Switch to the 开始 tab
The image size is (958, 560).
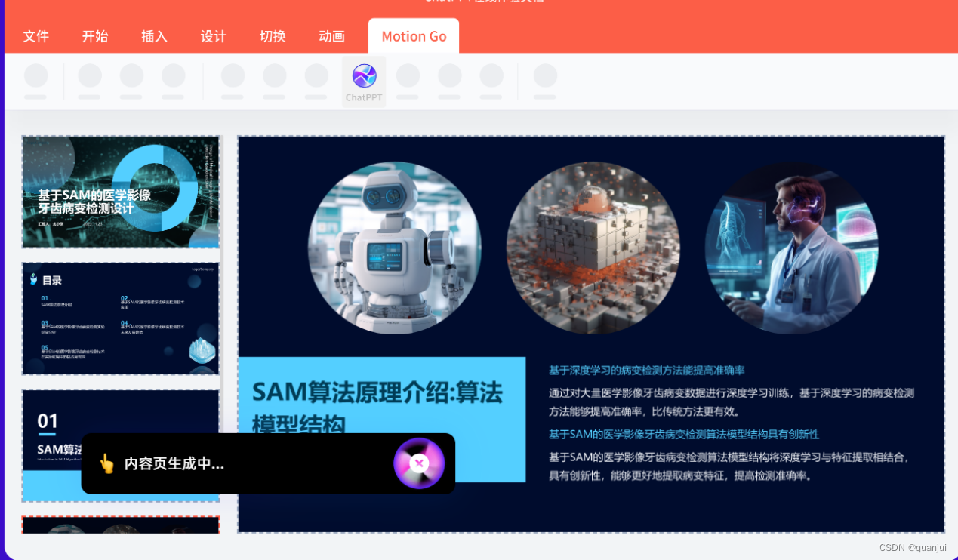tap(95, 36)
